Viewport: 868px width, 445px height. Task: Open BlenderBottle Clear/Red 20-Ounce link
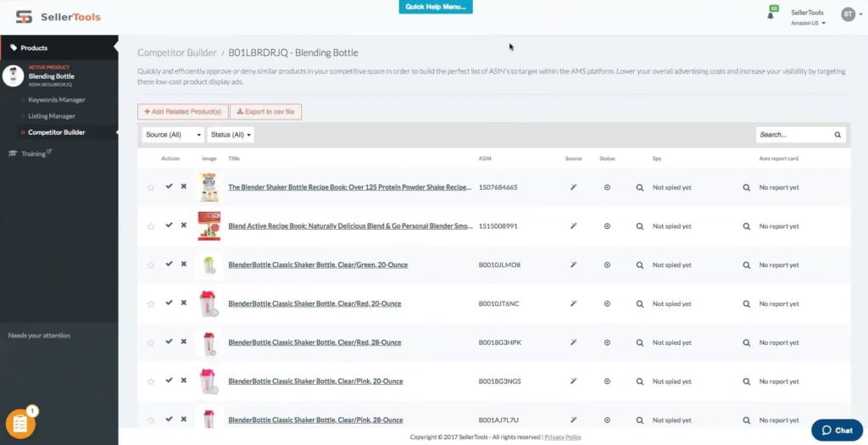pos(314,303)
